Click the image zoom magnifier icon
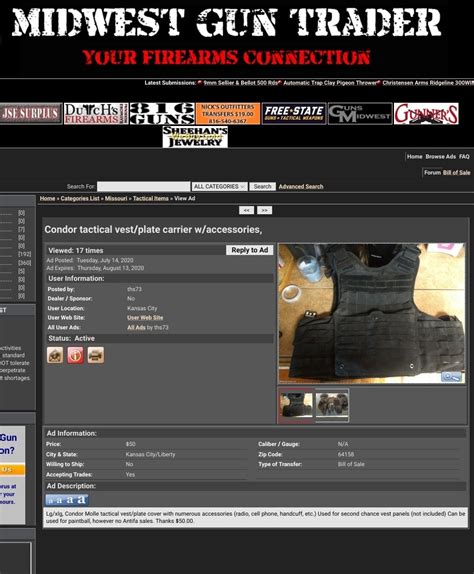The width and height of the screenshot is (474, 574). point(451,376)
